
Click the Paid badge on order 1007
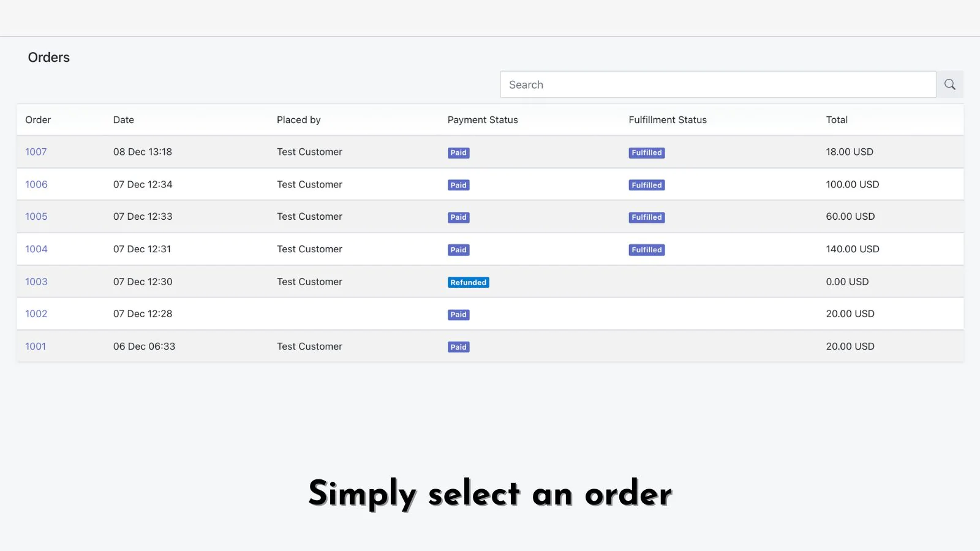(x=459, y=152)
